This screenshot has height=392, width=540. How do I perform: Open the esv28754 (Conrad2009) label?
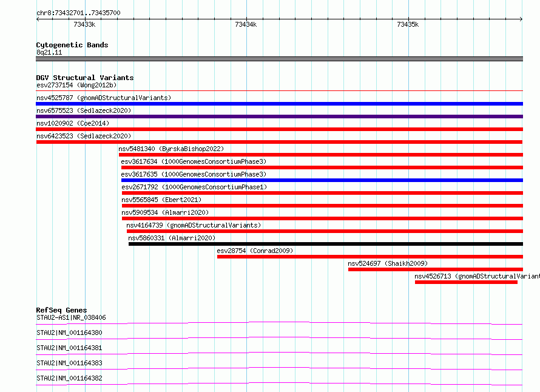(x=255, y=251)
